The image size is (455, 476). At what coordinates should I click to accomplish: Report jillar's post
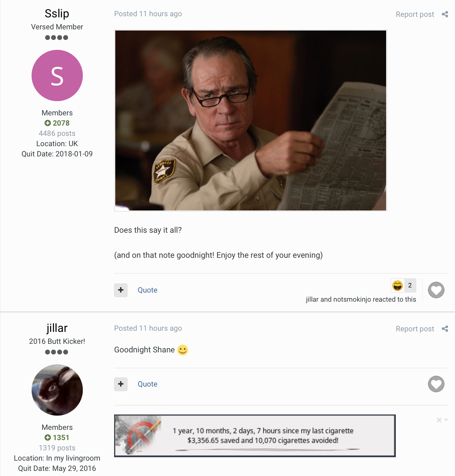click(x=415, y=329)
